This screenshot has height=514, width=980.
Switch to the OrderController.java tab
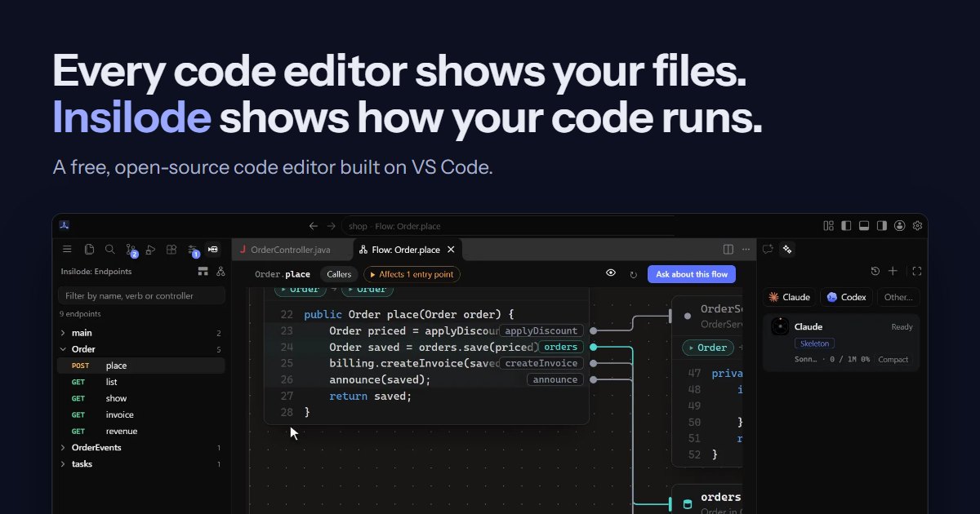[292, 250]
